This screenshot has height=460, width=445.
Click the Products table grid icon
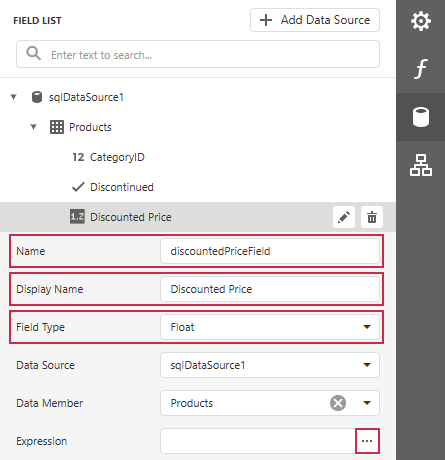point(57,127)
